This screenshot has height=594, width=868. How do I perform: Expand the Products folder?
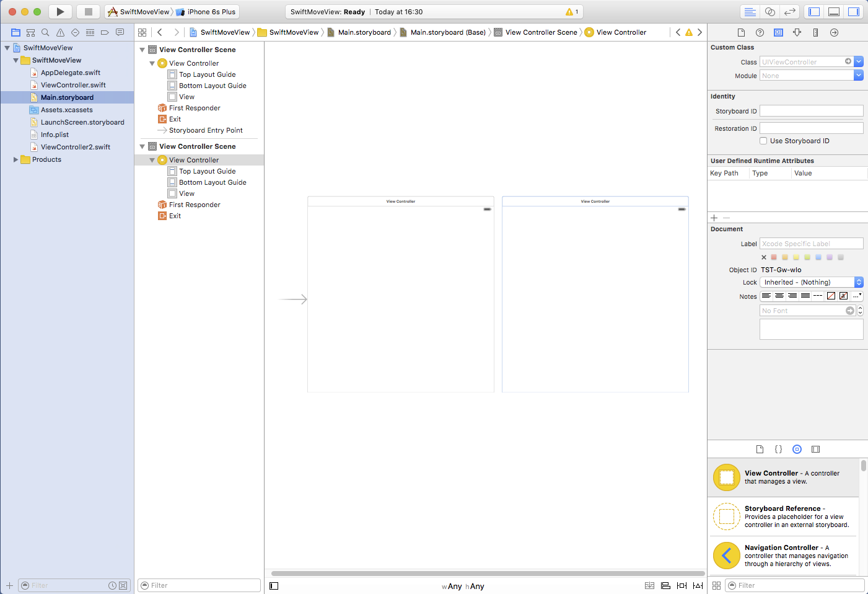[x=15, y=159]
